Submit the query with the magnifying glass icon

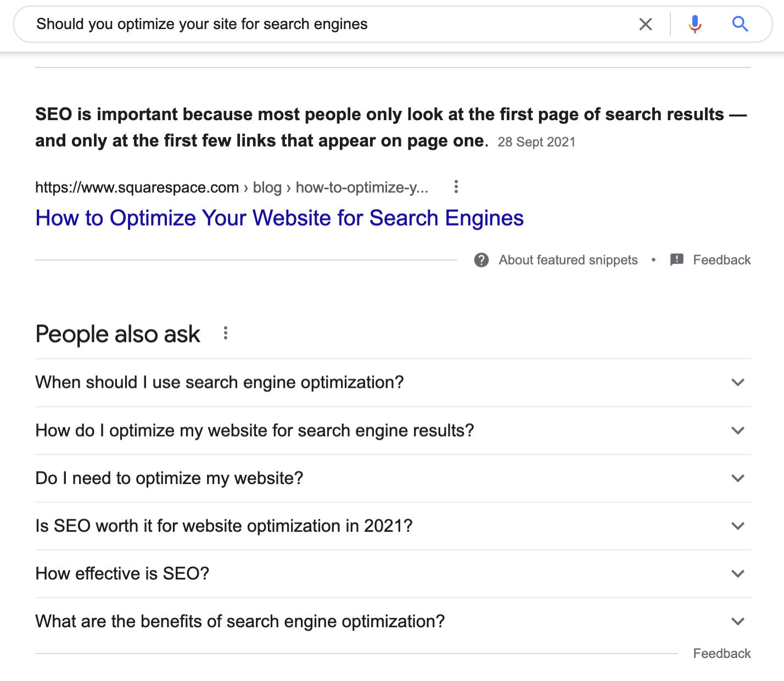click(x=740, y=24)
